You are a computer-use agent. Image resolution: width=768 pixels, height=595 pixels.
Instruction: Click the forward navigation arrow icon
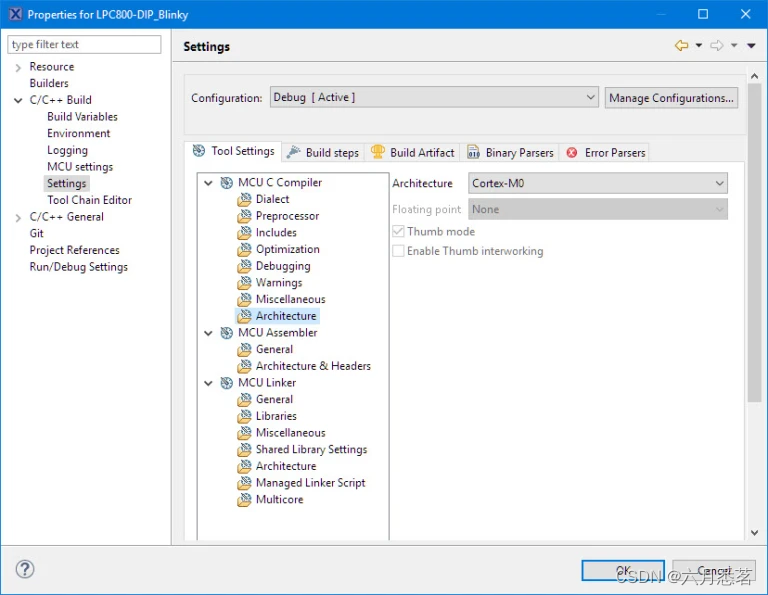(717, 46)
